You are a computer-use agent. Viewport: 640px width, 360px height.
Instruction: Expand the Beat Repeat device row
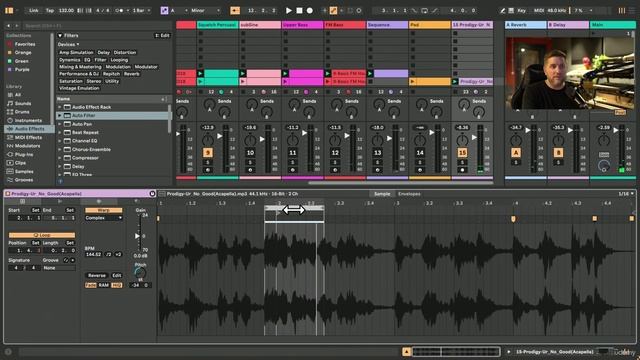click(60, 132)
